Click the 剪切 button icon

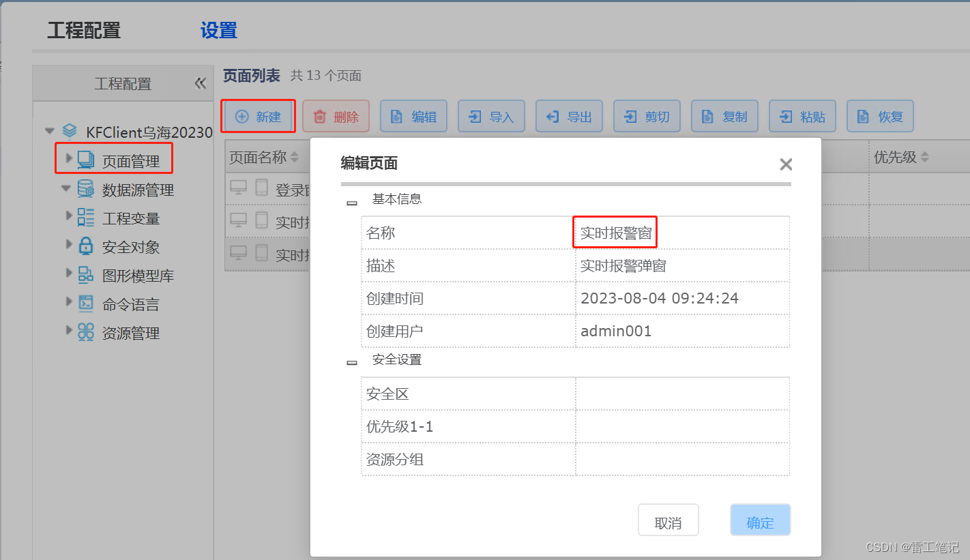tap(630, 117)
